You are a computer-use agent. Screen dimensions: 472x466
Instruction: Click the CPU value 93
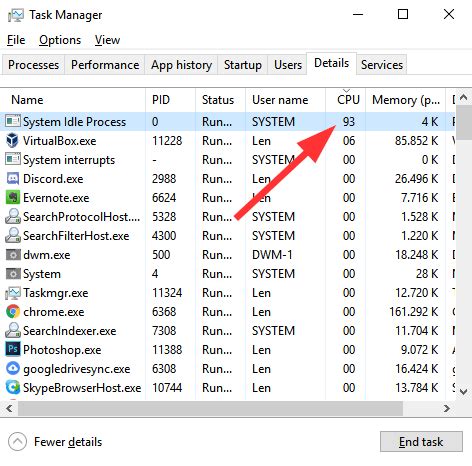coord(349,122)
